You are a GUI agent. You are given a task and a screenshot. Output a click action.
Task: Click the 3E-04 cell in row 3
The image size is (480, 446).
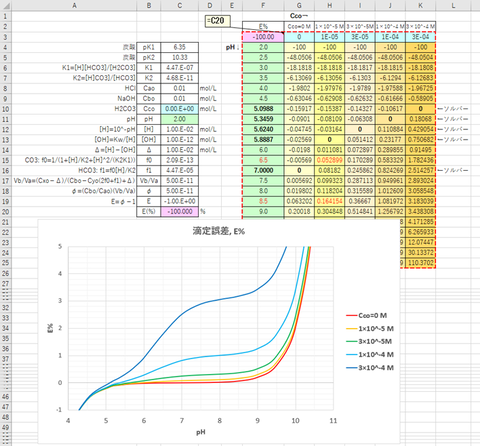(420, 37)
